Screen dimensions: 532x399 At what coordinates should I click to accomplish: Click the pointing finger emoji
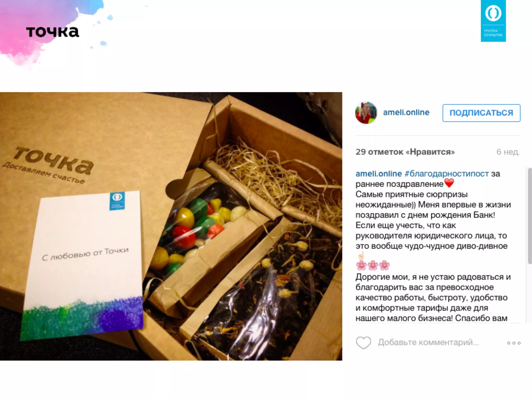[x=361, y=256]
